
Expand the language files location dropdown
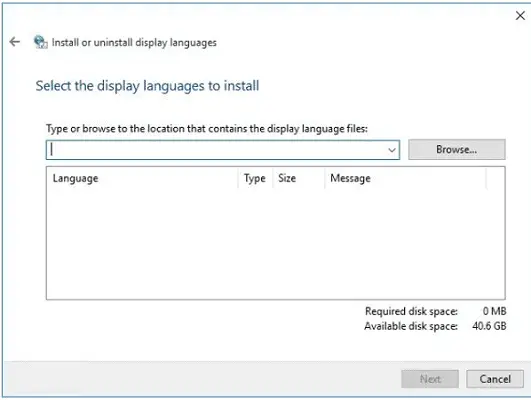(x=392, y=150)
